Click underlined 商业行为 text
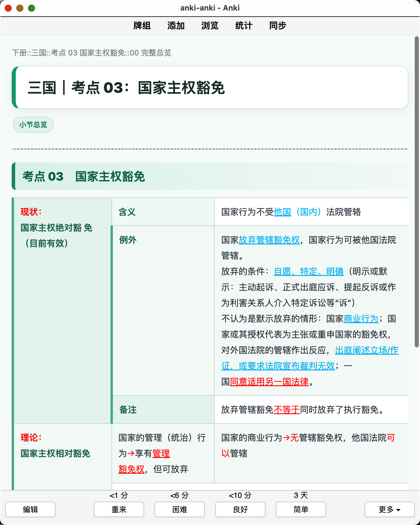The image size is (420, 525). click(x=361, y=319)
